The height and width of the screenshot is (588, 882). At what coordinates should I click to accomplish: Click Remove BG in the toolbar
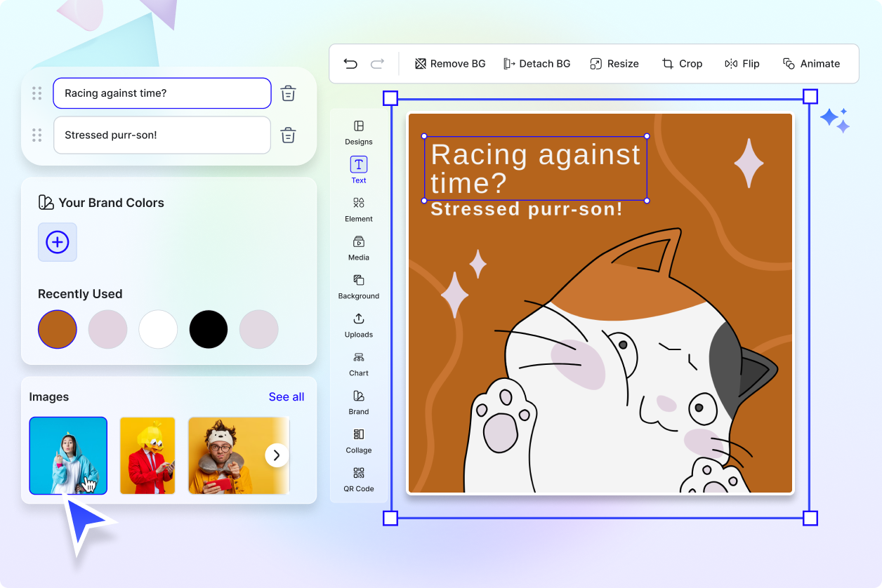(449, 63)
